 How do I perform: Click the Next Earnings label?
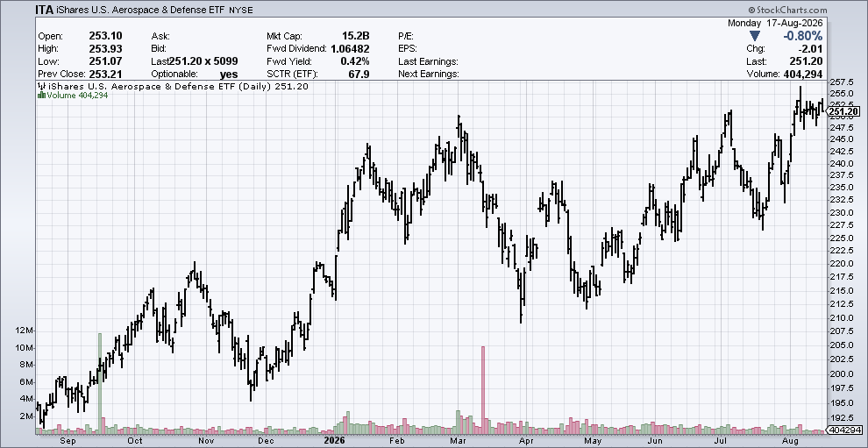[429, 75]
